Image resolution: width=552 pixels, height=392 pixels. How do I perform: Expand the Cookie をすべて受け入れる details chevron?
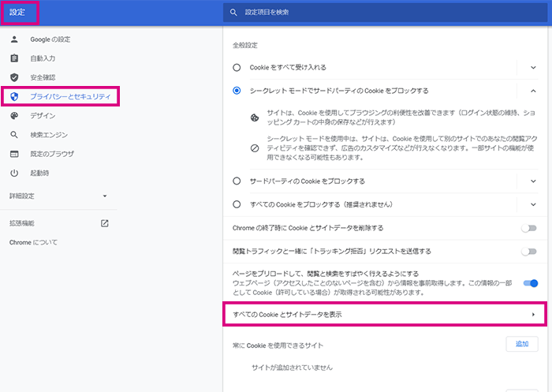coord(533,67)
